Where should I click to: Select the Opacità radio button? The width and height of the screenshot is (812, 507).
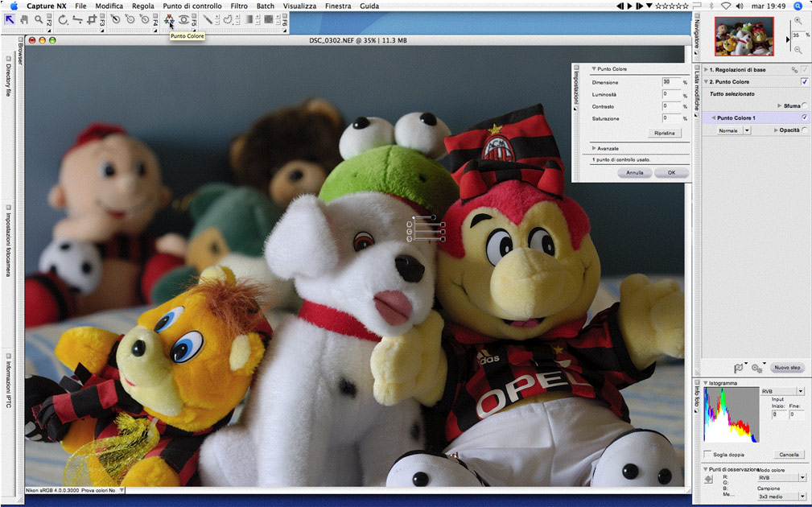point(804,130)
